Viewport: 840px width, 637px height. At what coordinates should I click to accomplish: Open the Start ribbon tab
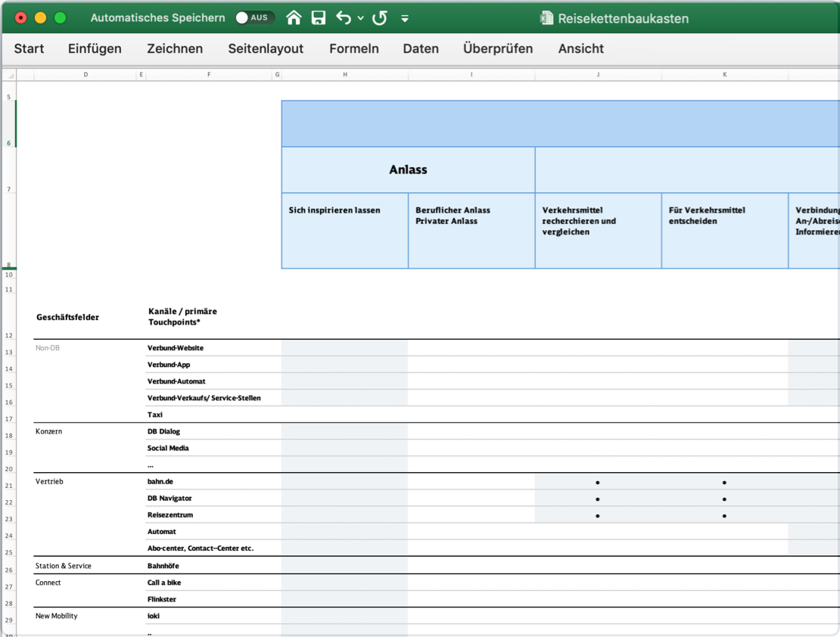pyautogui.click(x=29, y=48)
